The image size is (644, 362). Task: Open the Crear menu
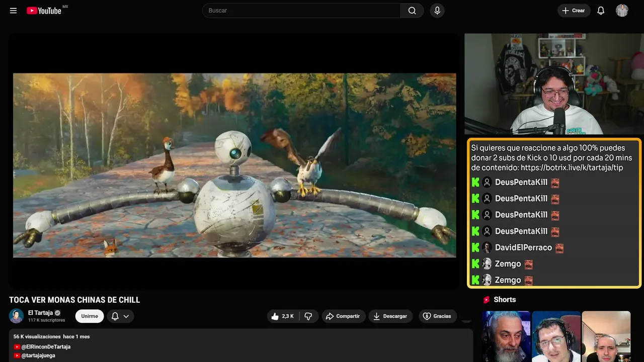[574, 11]
